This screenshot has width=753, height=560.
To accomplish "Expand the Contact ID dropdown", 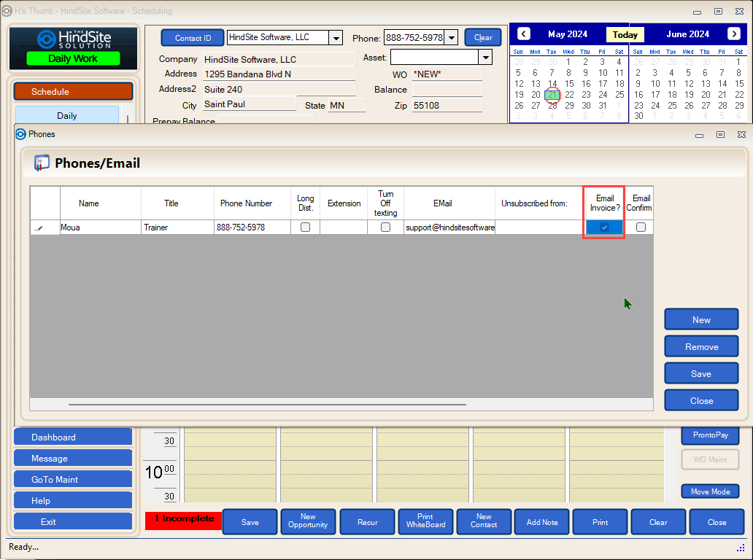I will (x=336, y=38).
